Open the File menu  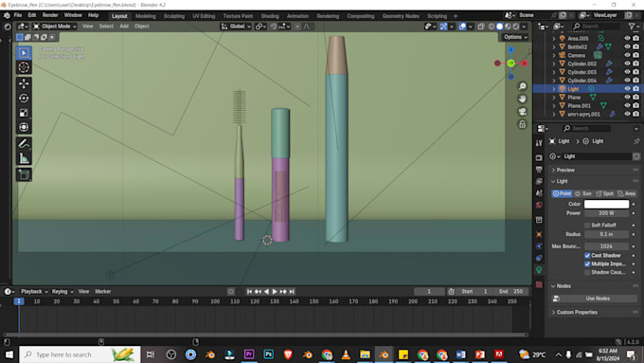[18, 15]
